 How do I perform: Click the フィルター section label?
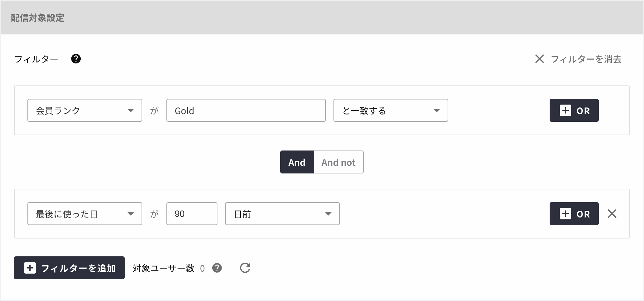[x=36, y=59]
